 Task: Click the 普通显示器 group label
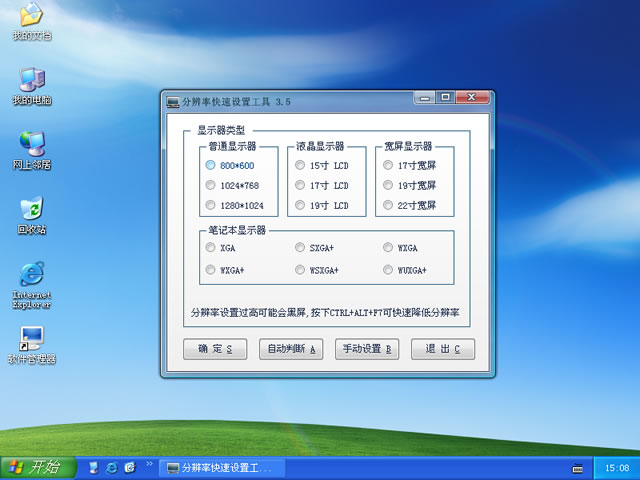(232, 146)
